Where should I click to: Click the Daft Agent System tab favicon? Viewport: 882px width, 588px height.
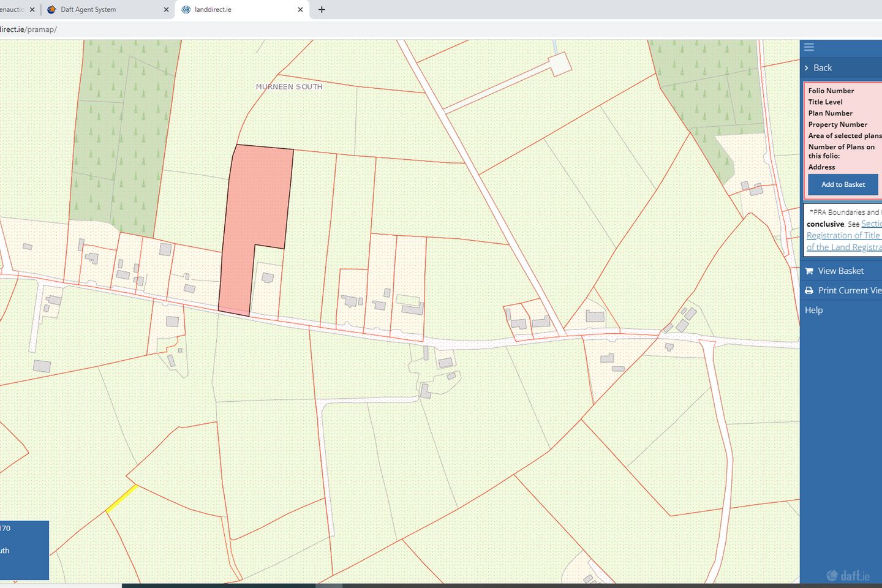point(51,9)
